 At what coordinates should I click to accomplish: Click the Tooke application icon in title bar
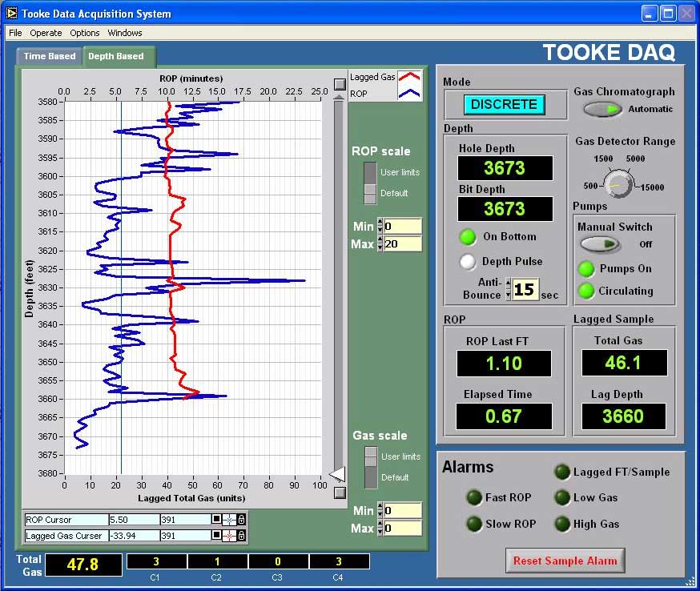pos(11,14)
